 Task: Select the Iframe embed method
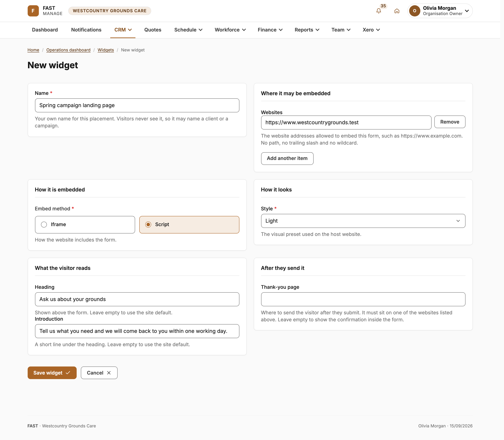[x=85, y=224]
